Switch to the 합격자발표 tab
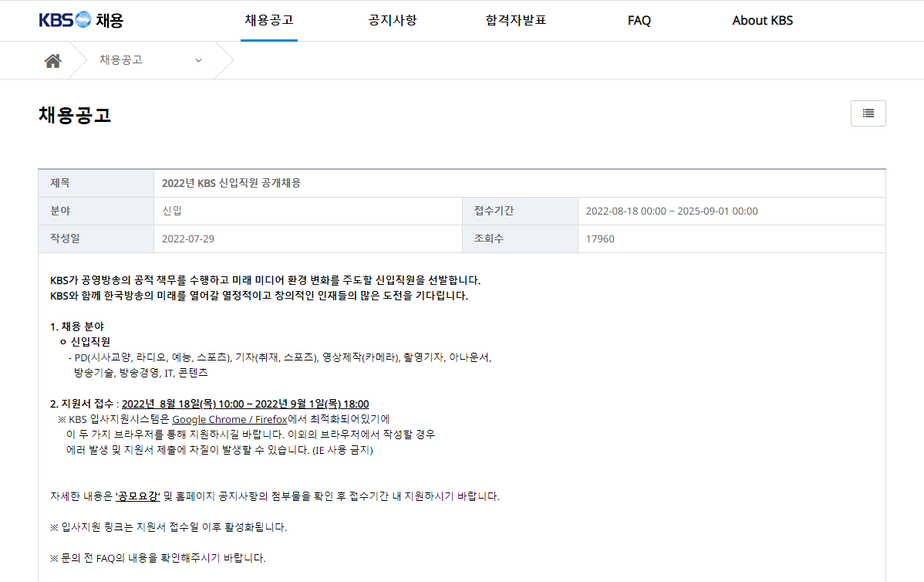Viewport: 924px width, 582px height. coord(515,20)
